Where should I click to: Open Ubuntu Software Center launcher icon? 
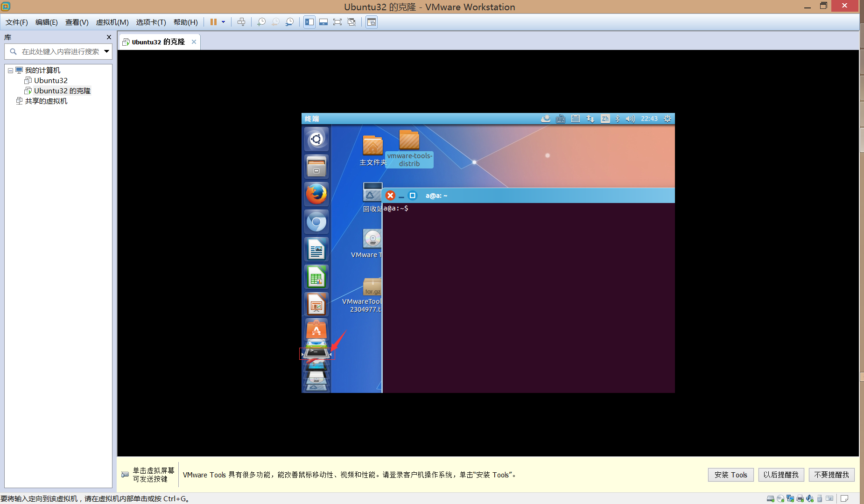[316, 329]
